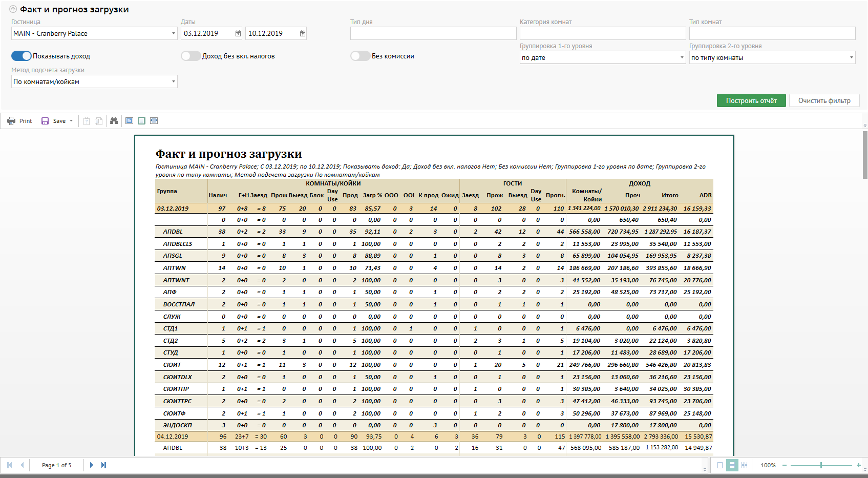
Task: Select the page width fit icon
Action: coord(154,121)
